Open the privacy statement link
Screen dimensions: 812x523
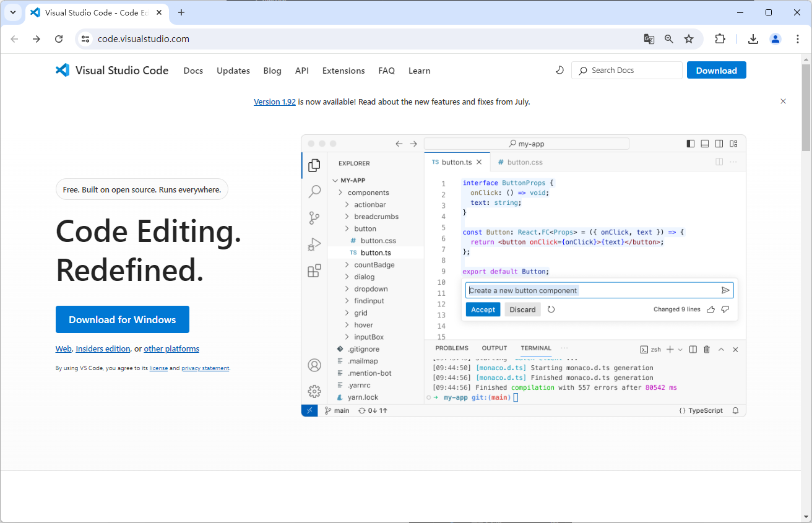pyautogui.click(x=205, y=368)
